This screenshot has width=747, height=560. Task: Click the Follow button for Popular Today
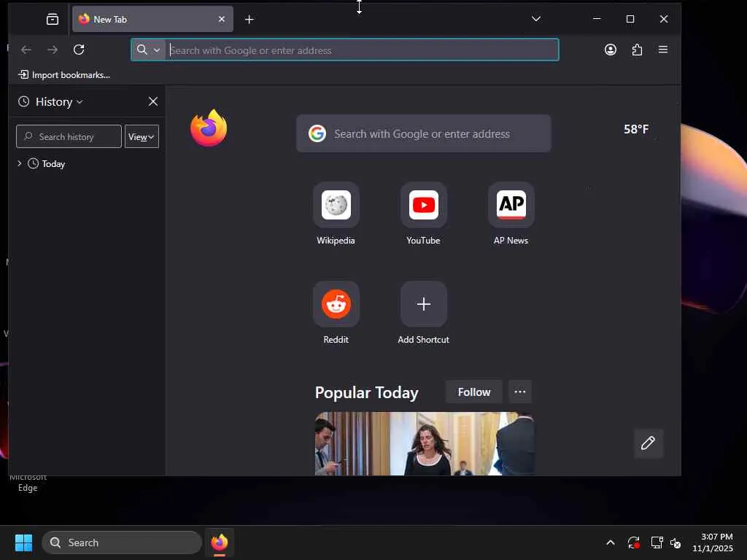tap(474, 392)
